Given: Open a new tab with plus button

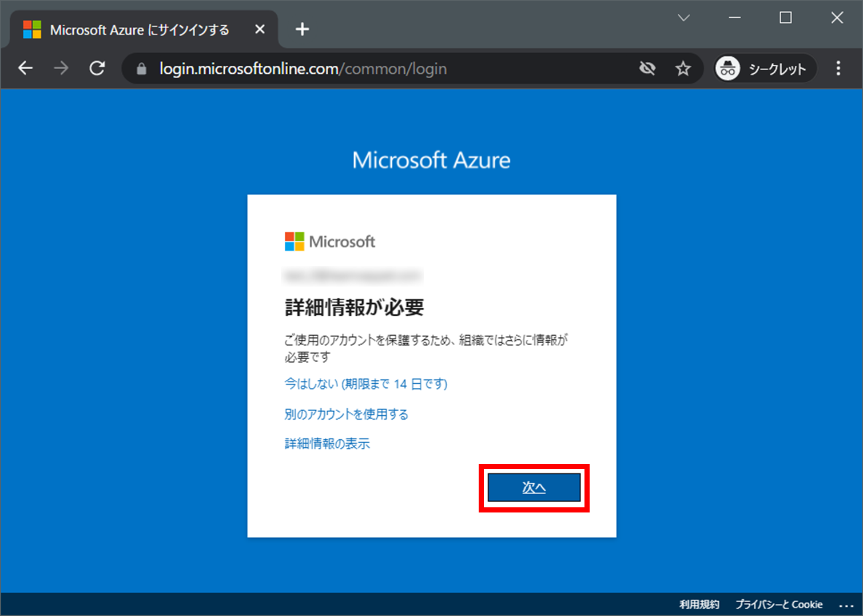Looking at the screenshot, I should coord(302,29).
